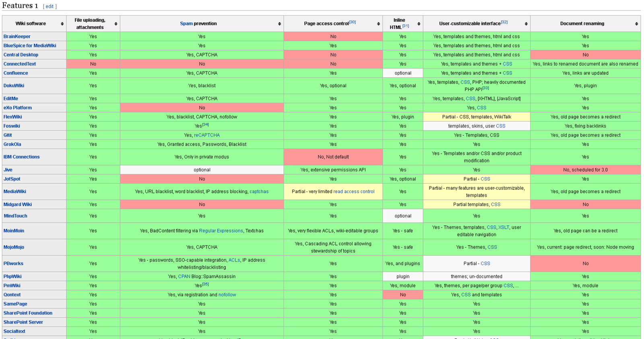The height and width of the screenshot is (339, 644).
Task: Open the MindTouch link
Action: coord(16,216)
